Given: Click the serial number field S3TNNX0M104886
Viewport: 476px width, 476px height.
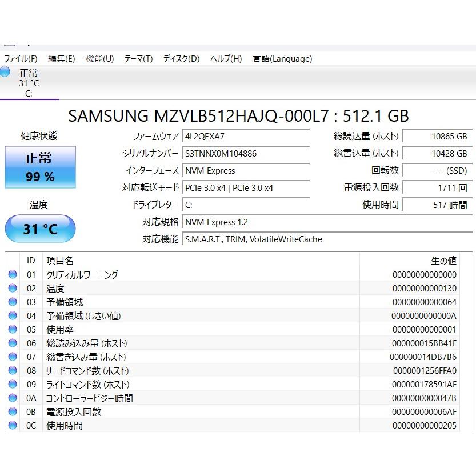Looking at the screenshot, I should 246,154.
